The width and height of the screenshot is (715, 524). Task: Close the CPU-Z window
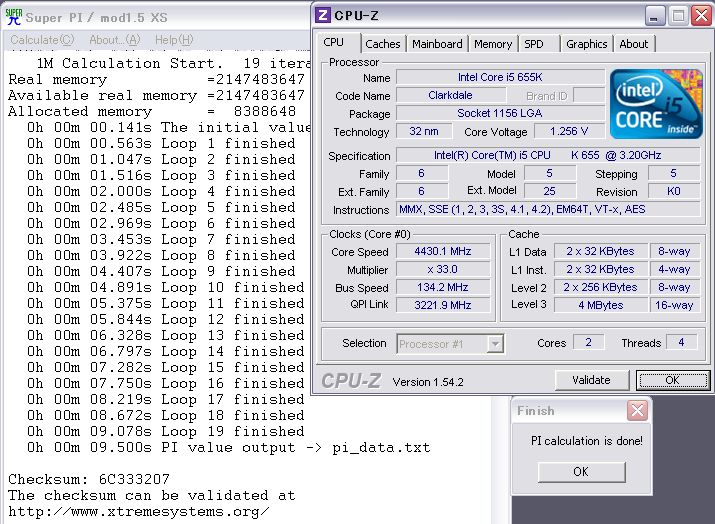[x=701, y=16]
